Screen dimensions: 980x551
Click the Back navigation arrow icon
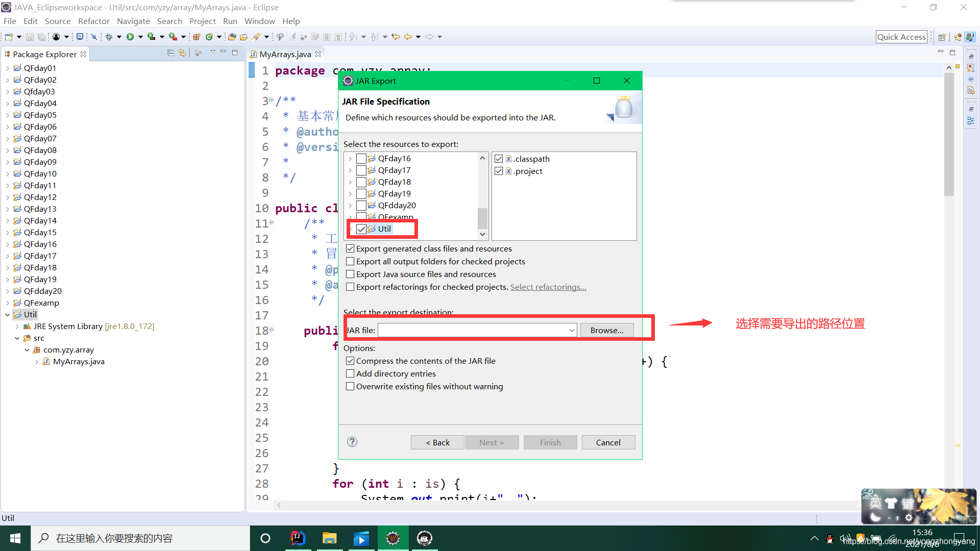click(408, 37)
